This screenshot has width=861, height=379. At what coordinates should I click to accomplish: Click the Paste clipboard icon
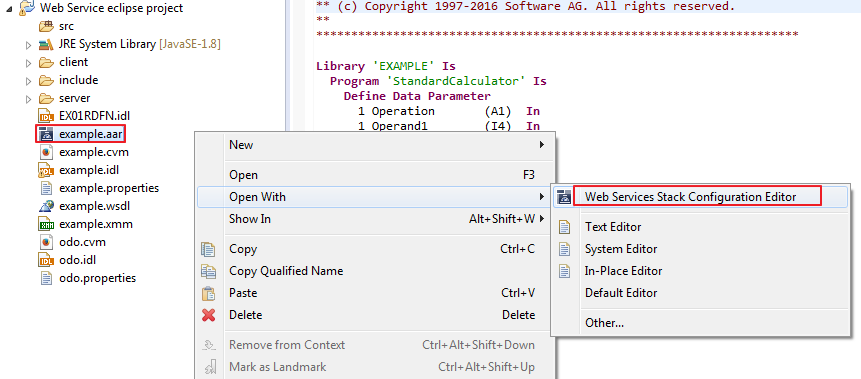click(209, 293)
